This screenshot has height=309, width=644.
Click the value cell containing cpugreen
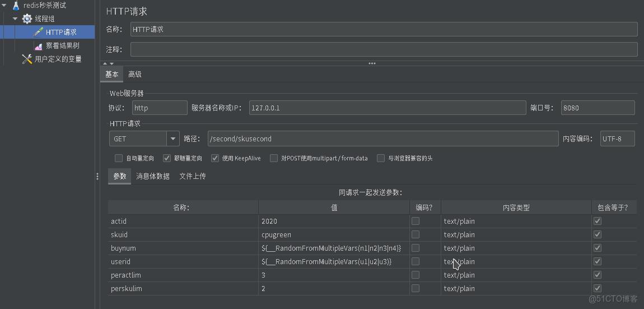[x=334, y=234]
